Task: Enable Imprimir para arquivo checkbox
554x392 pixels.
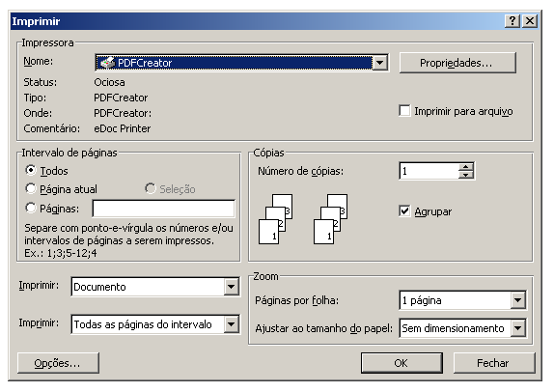Action: pyautogui.click(x=404, y=111)
